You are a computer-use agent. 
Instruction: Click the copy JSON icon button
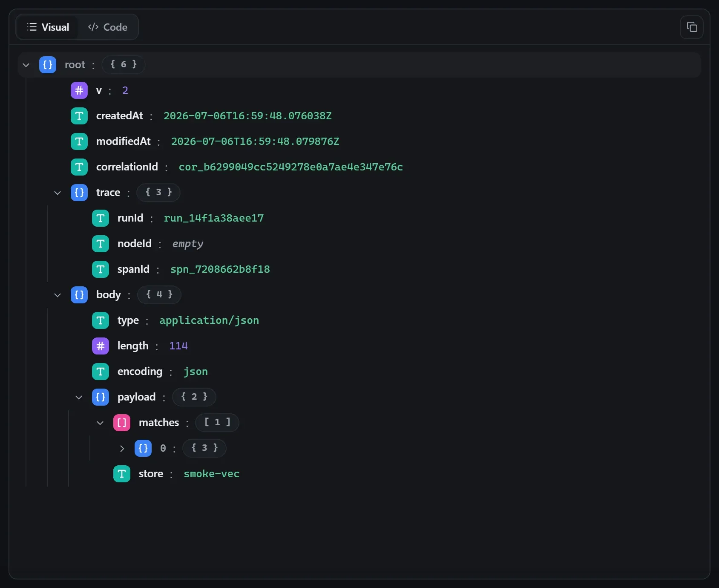tap(692, 27)
